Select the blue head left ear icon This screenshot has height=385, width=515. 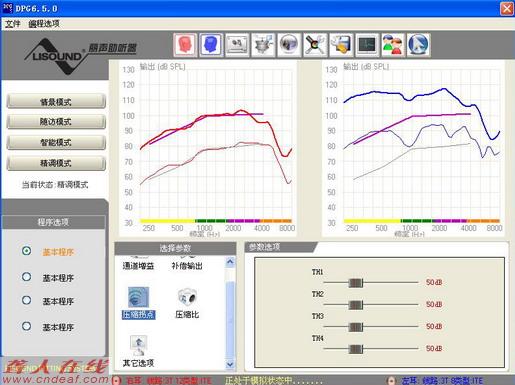click(x=211, y=45)
